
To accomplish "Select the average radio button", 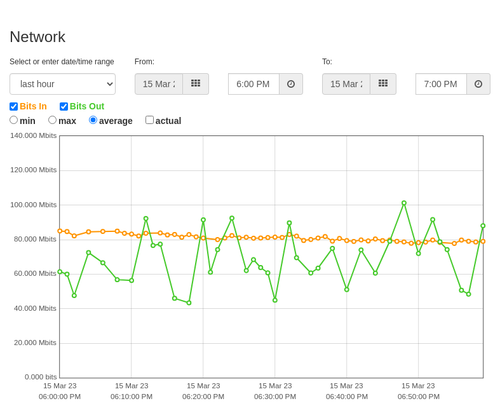I will click(93, 120).
